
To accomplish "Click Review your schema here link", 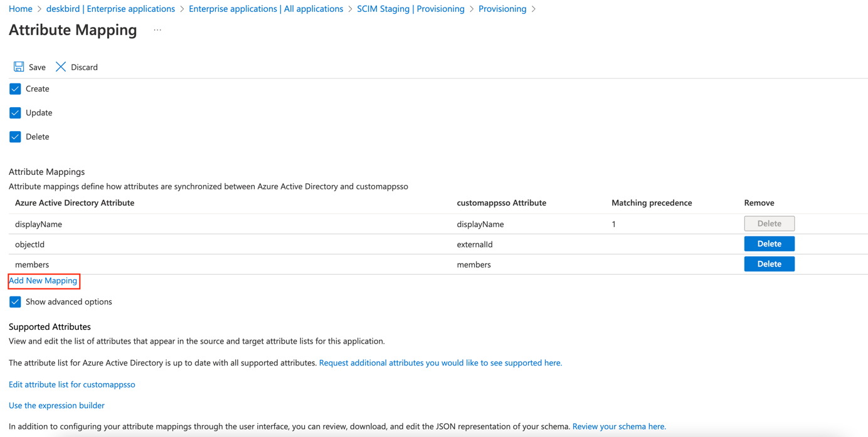I will (x=619, y=426).
